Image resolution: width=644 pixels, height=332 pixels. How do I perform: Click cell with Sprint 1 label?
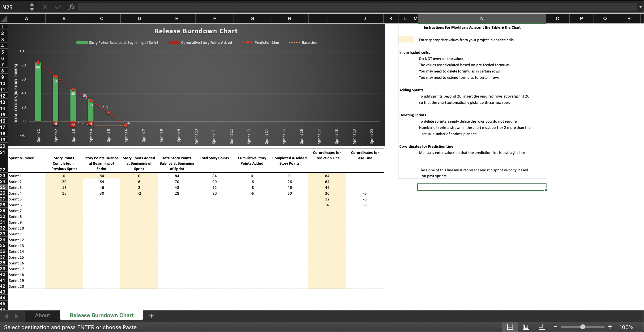point(27,176)
